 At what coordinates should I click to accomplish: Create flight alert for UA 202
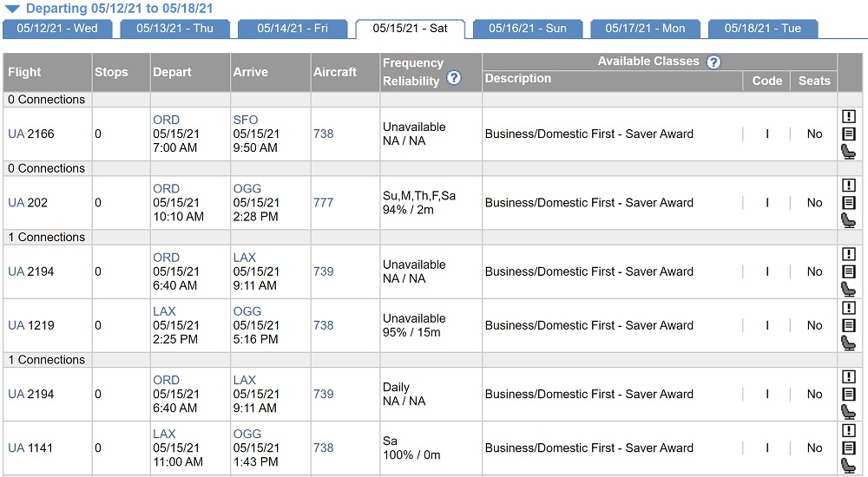[849, 185]
